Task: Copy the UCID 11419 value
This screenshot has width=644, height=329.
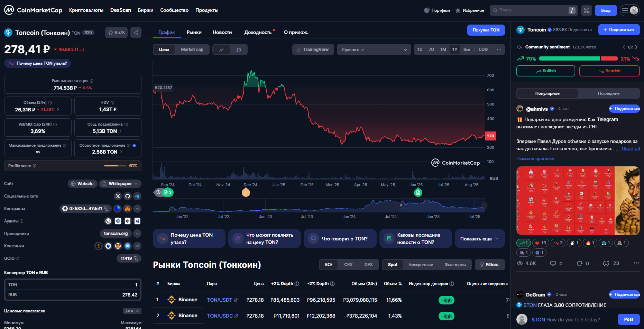Action: [x=136, y=258]
